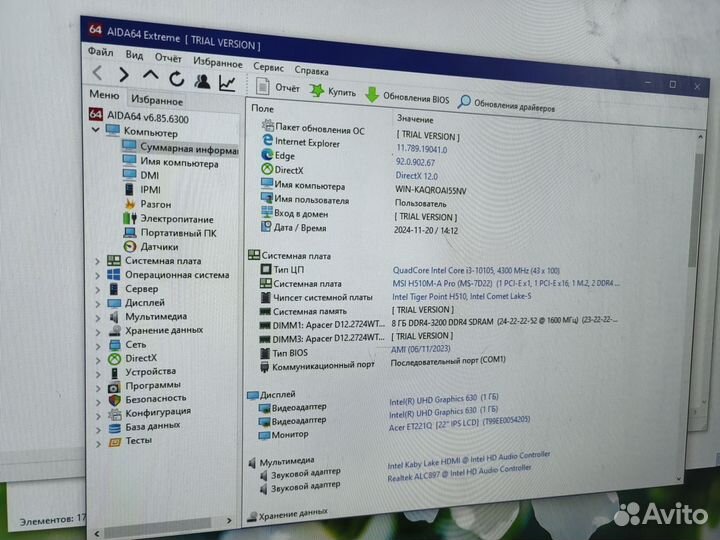The width and height of the screenshot is (720, 540).
Task: Open the Файл menu
Action: [x=100, y=52]
